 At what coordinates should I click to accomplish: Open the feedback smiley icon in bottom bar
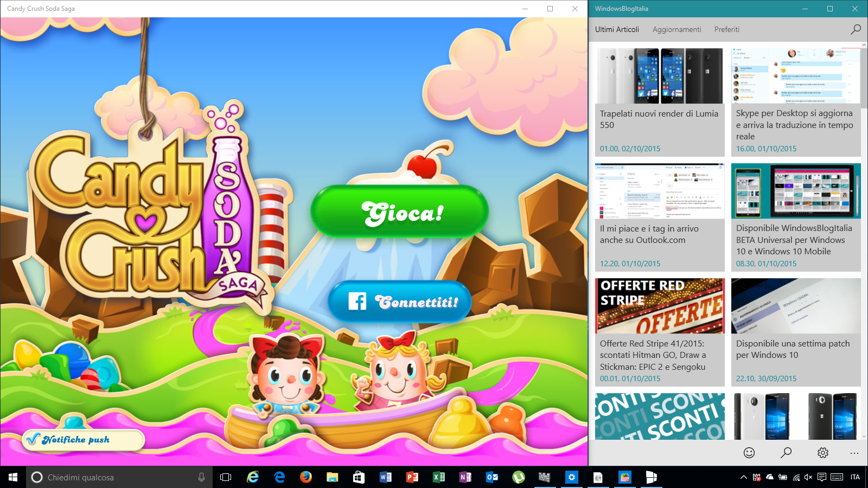749,453
